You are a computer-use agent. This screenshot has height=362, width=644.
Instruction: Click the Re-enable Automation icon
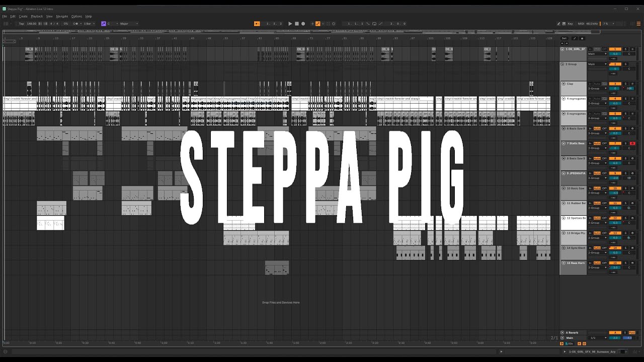(323, 24)
